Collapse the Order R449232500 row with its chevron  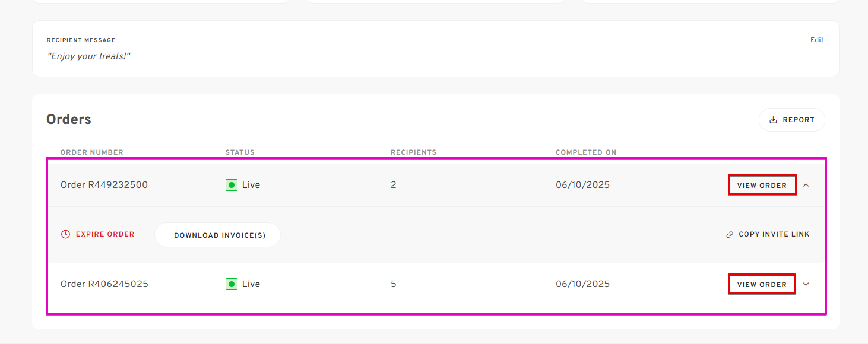(806, 185)
